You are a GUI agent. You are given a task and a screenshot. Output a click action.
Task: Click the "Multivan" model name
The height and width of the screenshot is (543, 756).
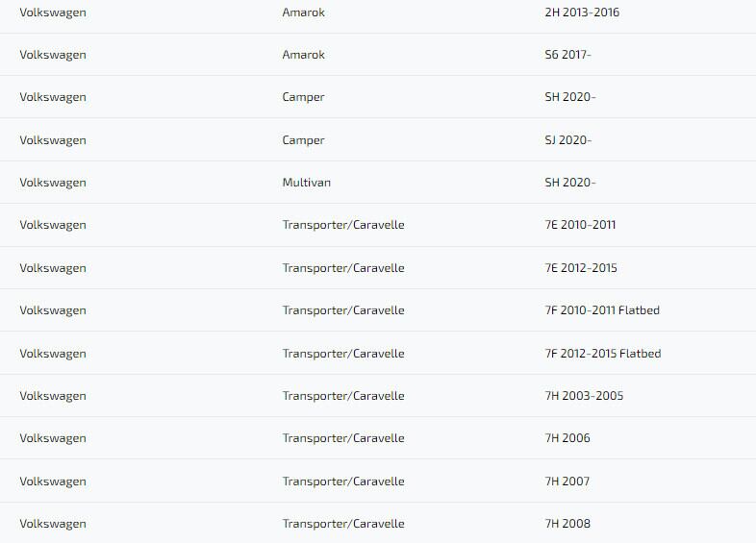pos(307,183)
